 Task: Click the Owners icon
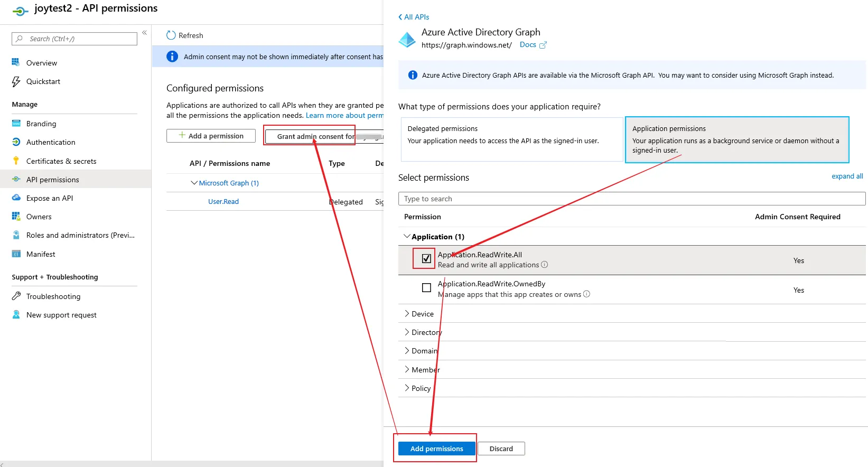16,217
